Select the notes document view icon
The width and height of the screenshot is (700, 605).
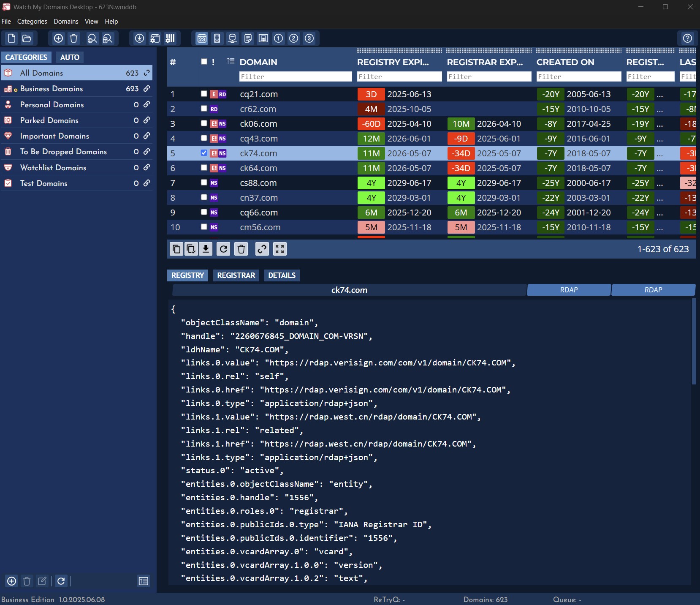tap(248, 38)
